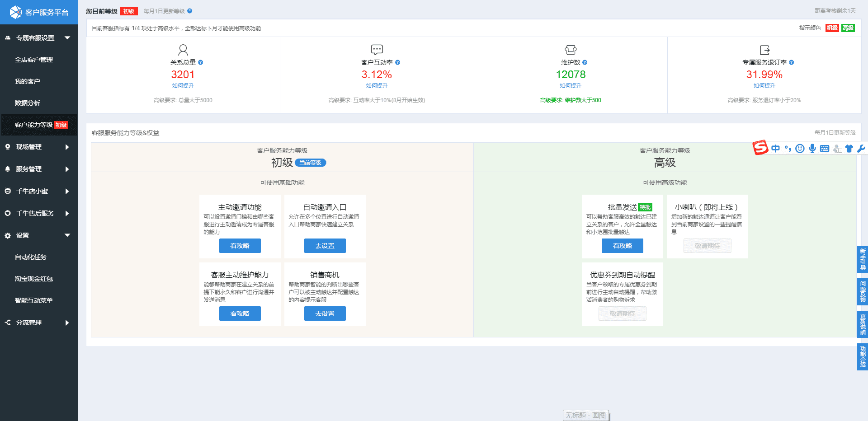Toggle Chinese/English mode 中 in IME toolbar
868x421 pixels.
(775, 149)
